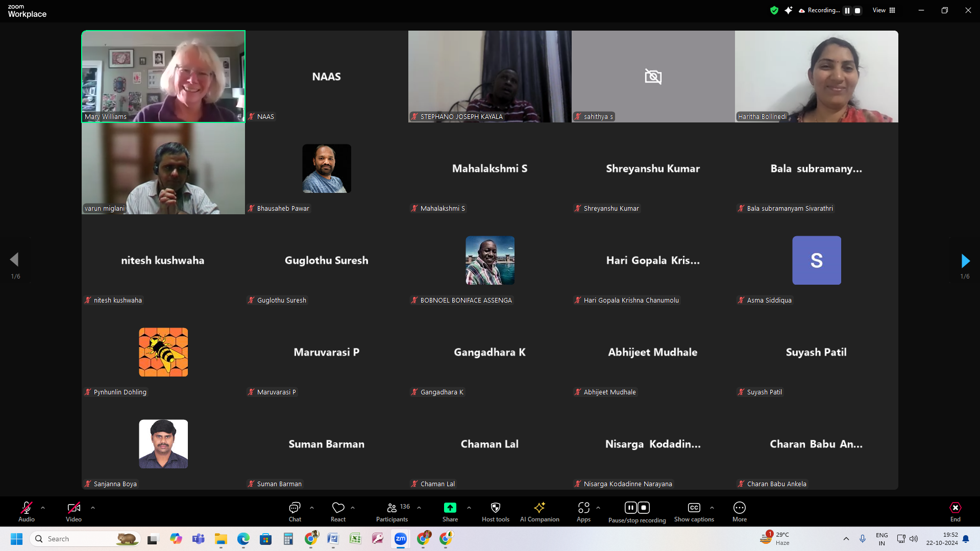
Task: Expand audio options arrow beside Audio
Action: (x=43, y=508)
